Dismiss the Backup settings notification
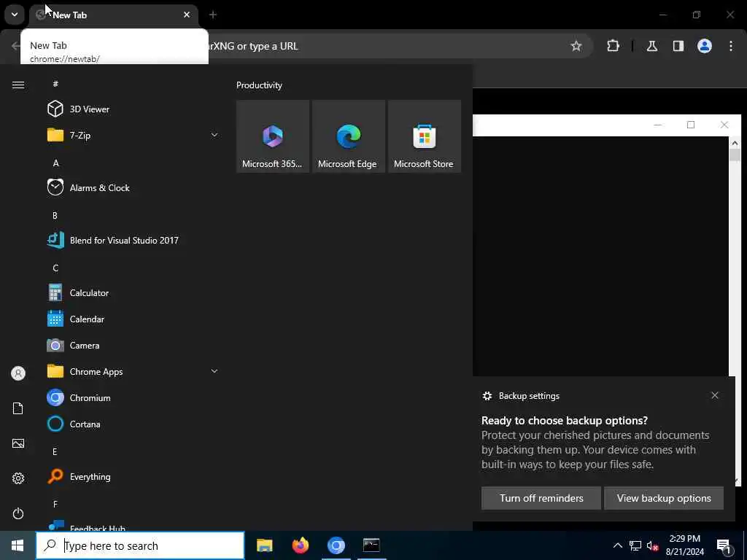The width and height of the screenshot is (747, 560). pos(715,395)
